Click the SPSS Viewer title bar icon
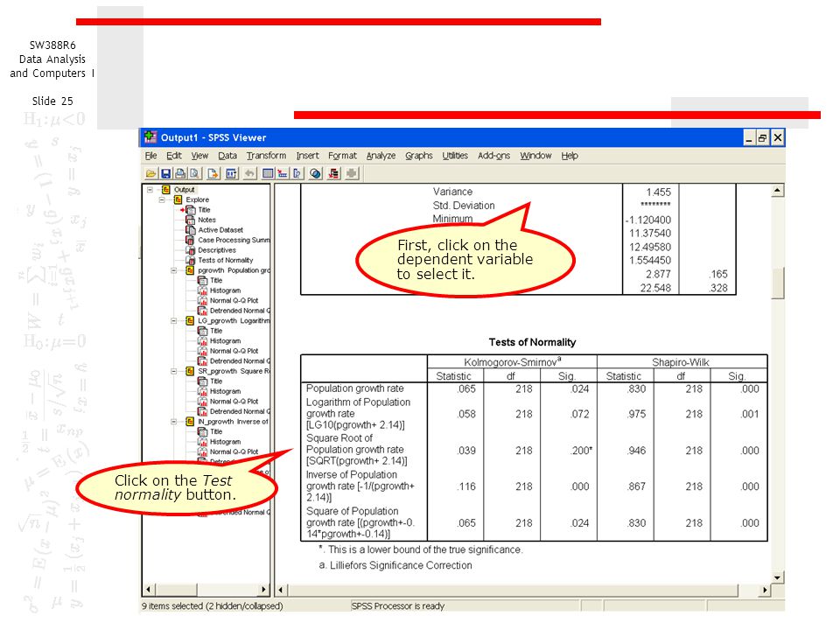Viewport: 840px width, 630px height. pos(150,137)
